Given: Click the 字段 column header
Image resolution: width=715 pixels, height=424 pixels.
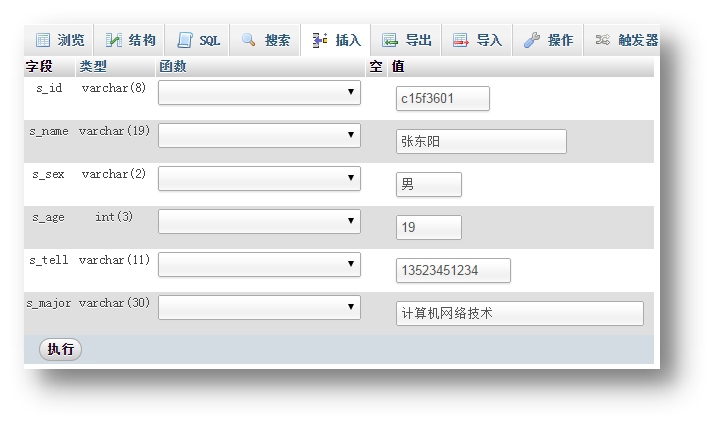Looking at the screenshot, I should tap(39, 67).
